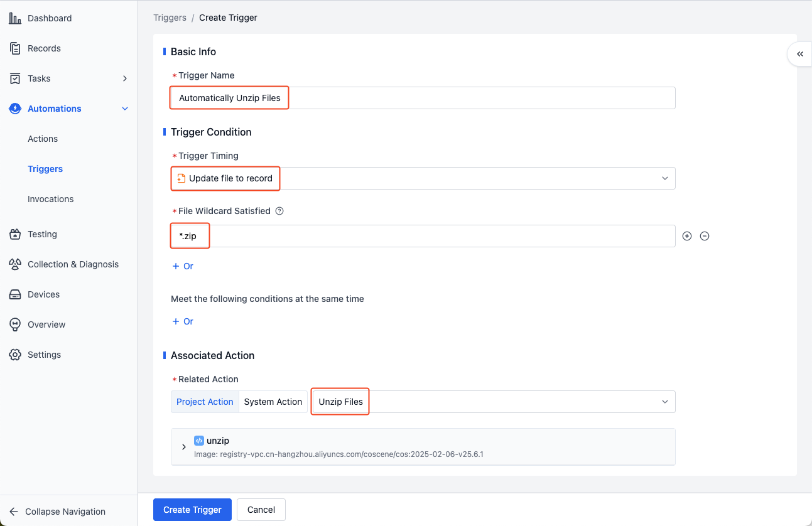
Task: Click the Devices drive icon
Action: pos(15,294)
